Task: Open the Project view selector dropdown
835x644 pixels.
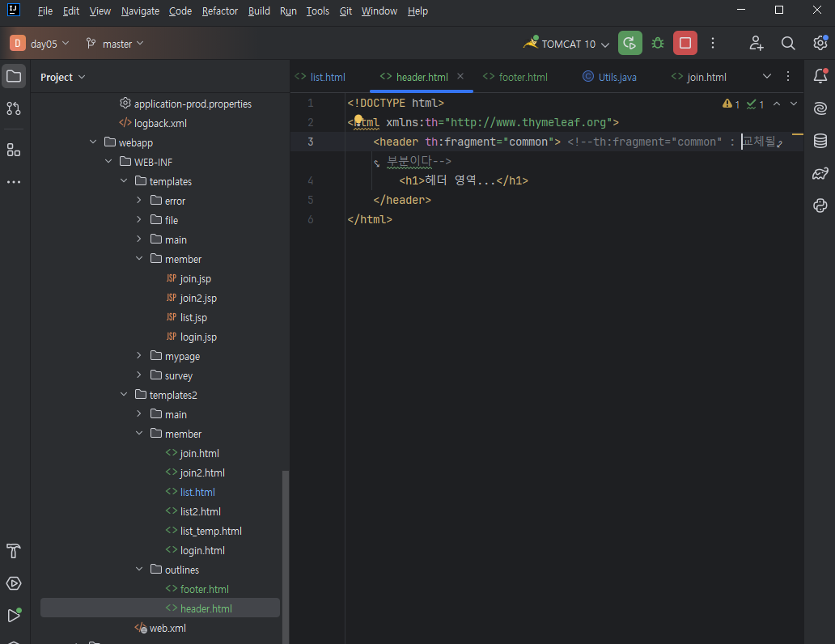Action: click(63, 77)
